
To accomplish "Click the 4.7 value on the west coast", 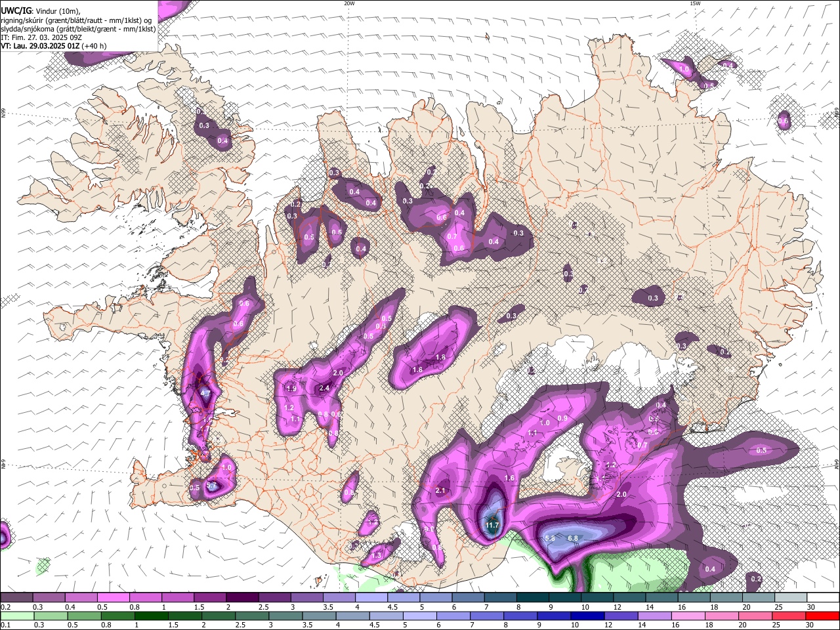I will coord(205,393).
